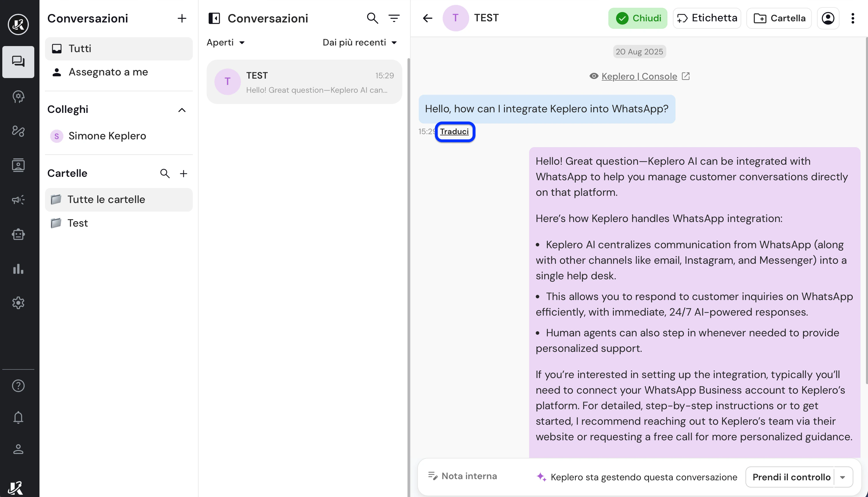Open the Keplero | Console link

[639, 76]
